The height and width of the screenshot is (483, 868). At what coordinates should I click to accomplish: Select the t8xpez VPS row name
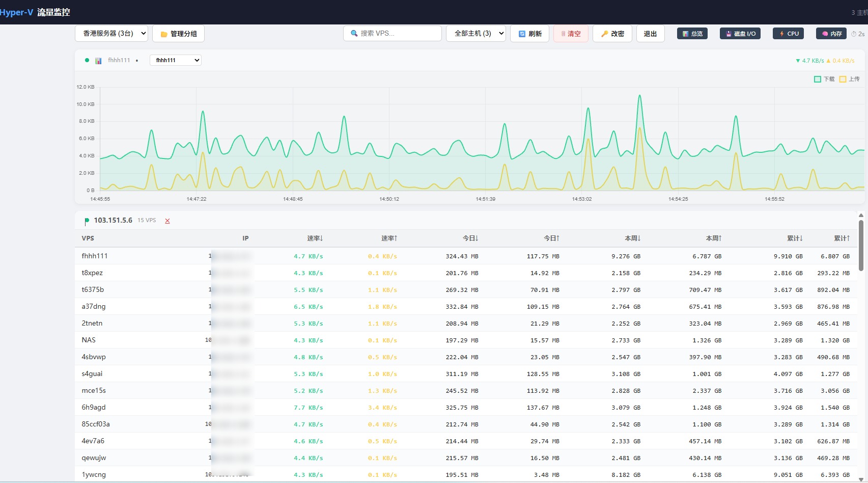pos(92,273)
